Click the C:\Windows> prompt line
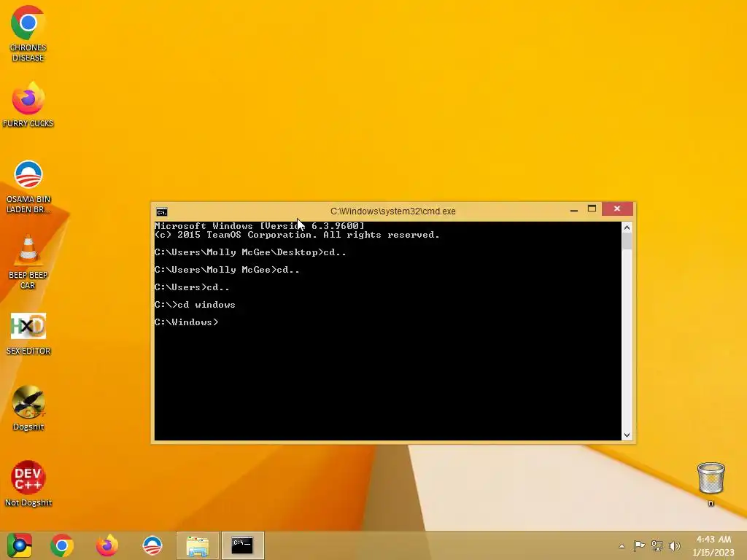This screenshot has width=747, height=560. [186, 322]
